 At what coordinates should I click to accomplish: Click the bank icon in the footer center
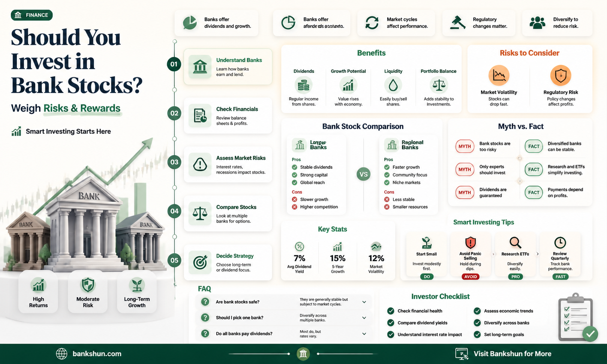(x=303, y=354)
